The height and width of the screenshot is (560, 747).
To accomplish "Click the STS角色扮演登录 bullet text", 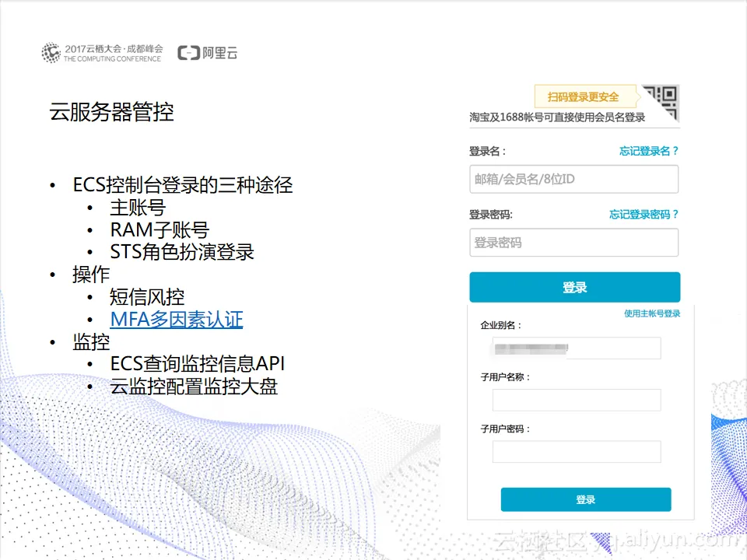I will tap(182, 252).
